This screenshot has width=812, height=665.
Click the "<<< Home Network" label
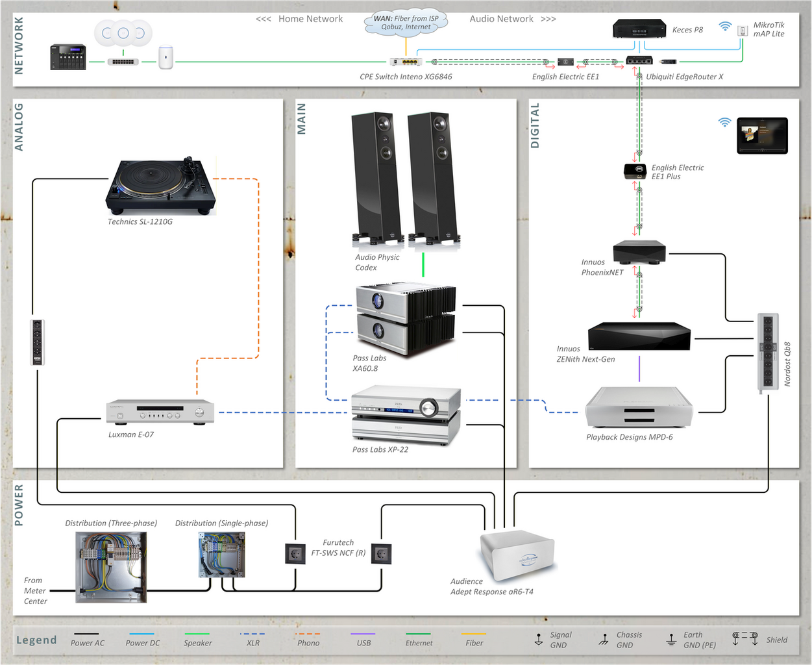coord(299,19)
